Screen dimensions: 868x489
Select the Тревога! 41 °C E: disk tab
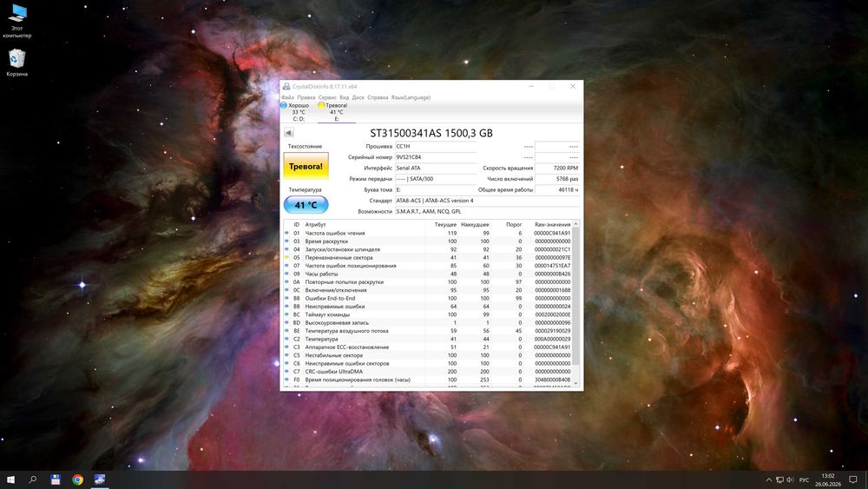(x=336, y=112)
